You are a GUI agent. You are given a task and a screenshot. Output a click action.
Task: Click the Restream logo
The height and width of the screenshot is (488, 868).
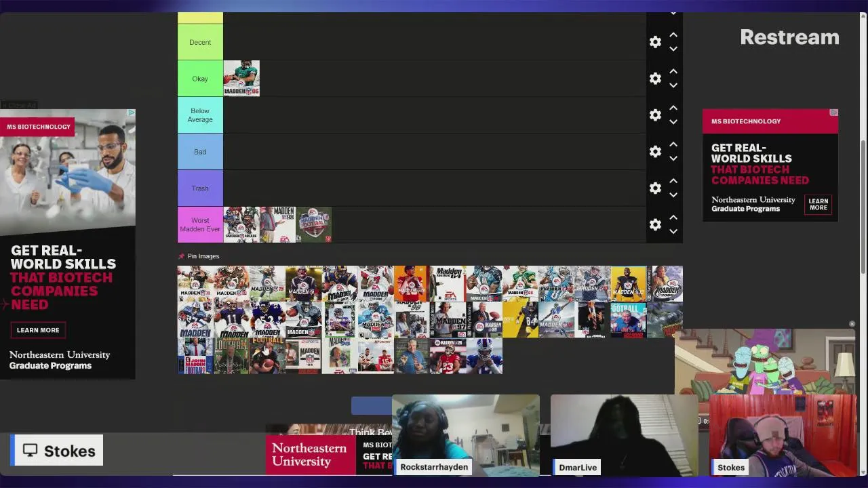(789, 37)
